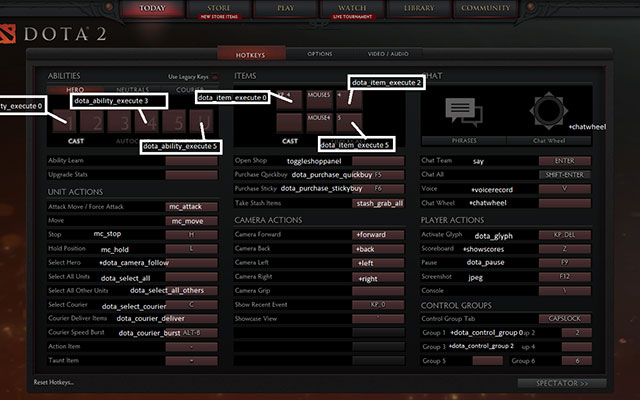Click the Scoreboard binding showing Z
640x400 pixels.
pyautogui.click(x=564, y=249)
